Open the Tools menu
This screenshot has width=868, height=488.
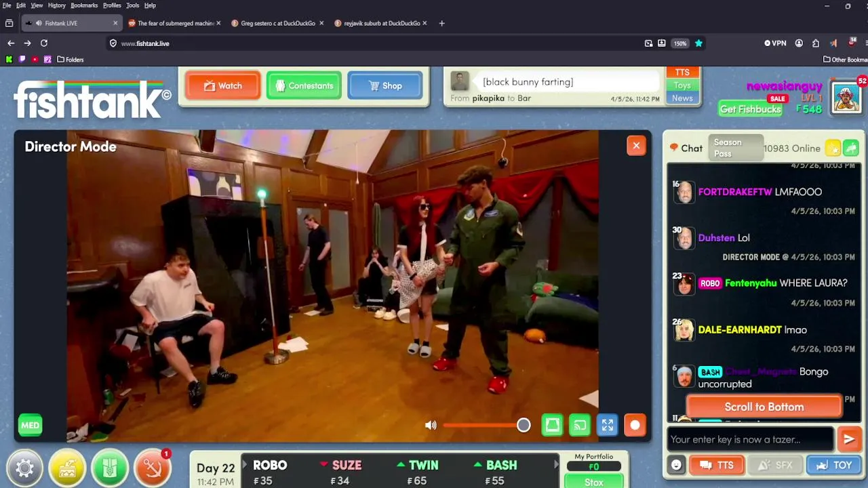pyautogui.click(x=132, y=5)
